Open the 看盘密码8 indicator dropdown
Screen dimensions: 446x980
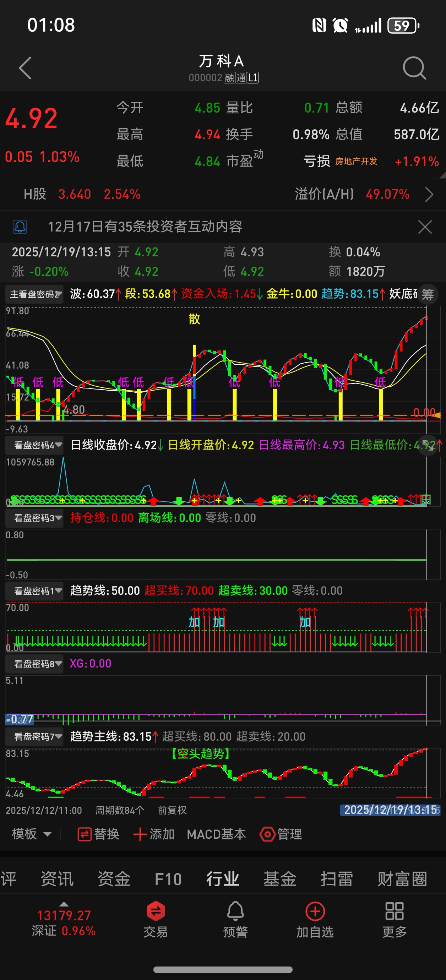tap(35, 664)
